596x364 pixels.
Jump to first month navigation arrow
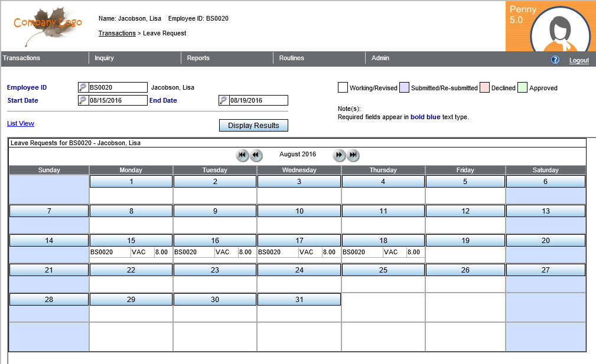242,155
